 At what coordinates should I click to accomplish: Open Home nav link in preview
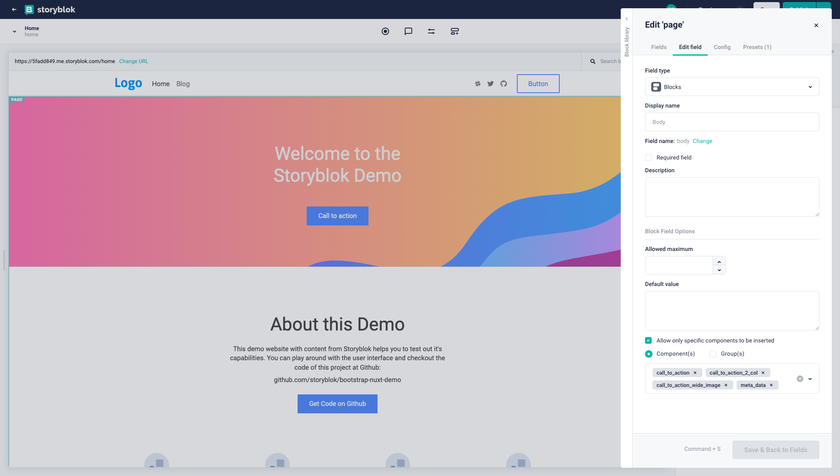161,84
